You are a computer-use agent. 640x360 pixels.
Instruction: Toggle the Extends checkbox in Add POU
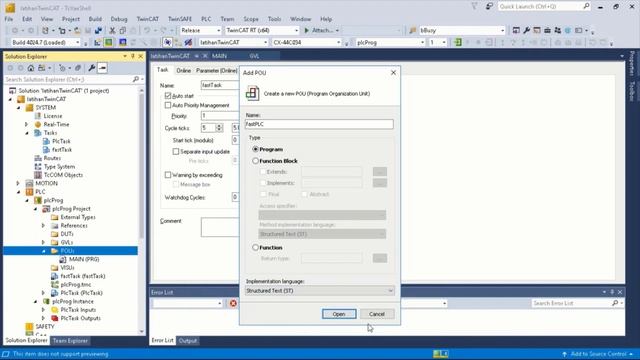[263, 172]
